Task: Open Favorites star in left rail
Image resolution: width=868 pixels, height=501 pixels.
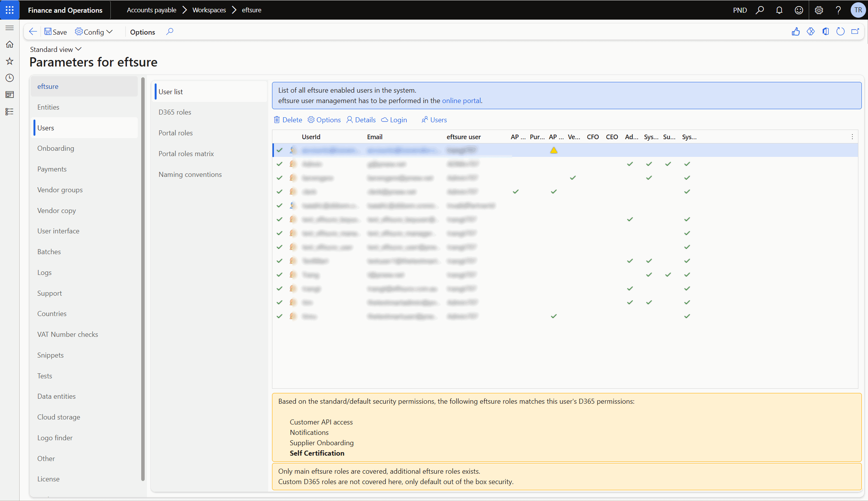Action: coord(10,61)
